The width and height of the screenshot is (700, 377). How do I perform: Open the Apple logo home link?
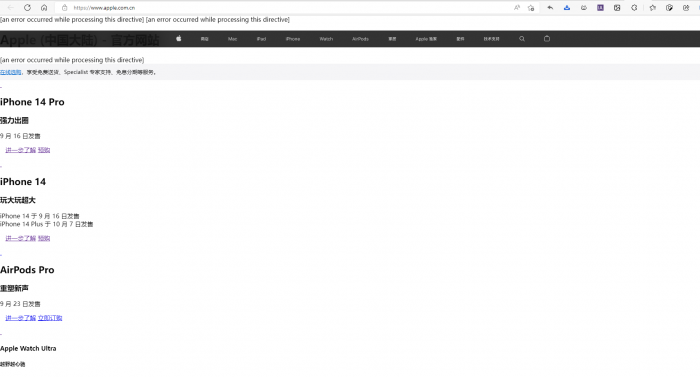click(179, 38)
